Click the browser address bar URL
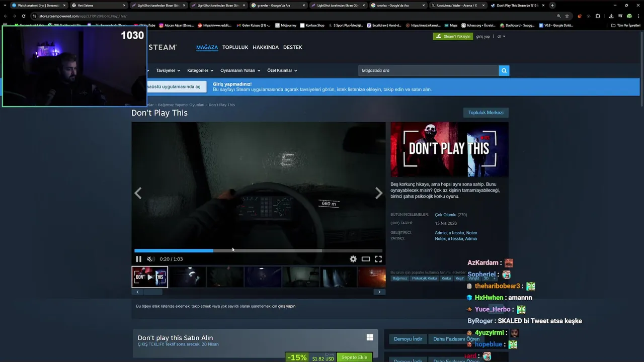 tap(83, 16)
